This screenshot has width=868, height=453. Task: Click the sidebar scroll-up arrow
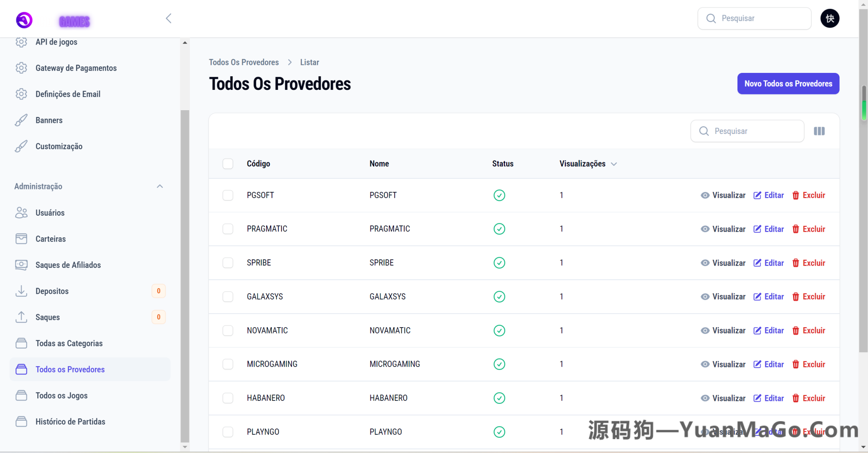pos(185,43)
